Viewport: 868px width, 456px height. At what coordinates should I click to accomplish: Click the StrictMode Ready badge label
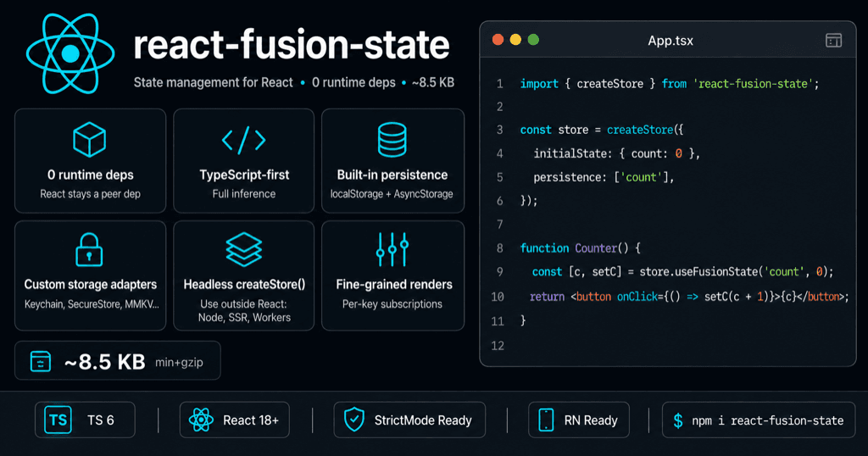click(x=423, y=420)
